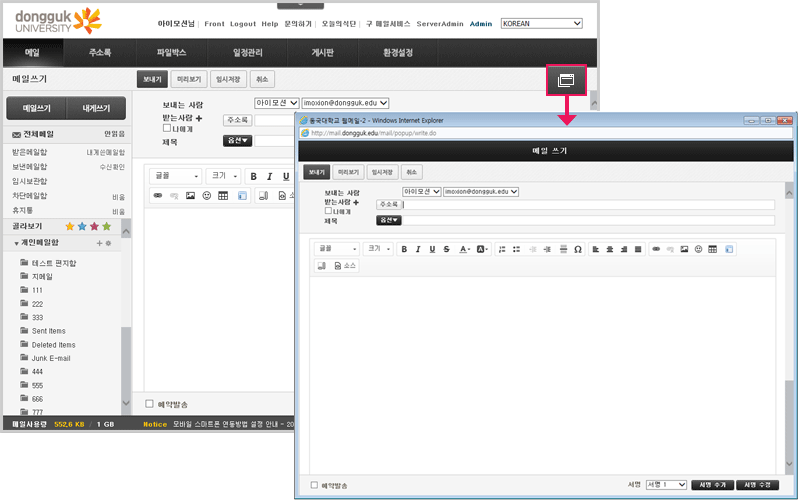Decrease indent in popup editor toolbar
The width and height of the screenshot is (800, 500).
pyautogui.click(x=533, y=249)
